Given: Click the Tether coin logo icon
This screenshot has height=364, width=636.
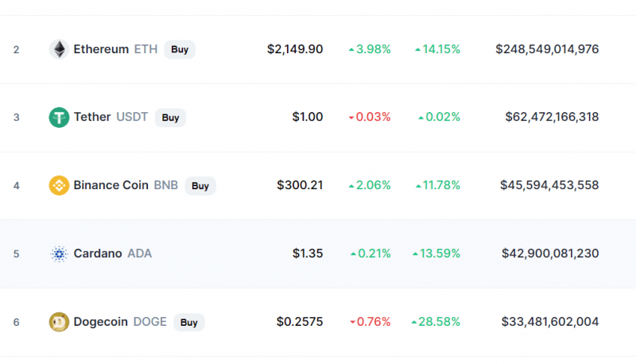Looking at the screenshot, I should point(59,118).
